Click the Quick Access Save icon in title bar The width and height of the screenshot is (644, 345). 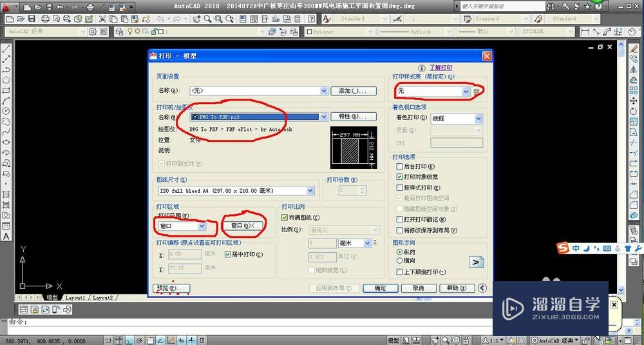coord(49,7)
